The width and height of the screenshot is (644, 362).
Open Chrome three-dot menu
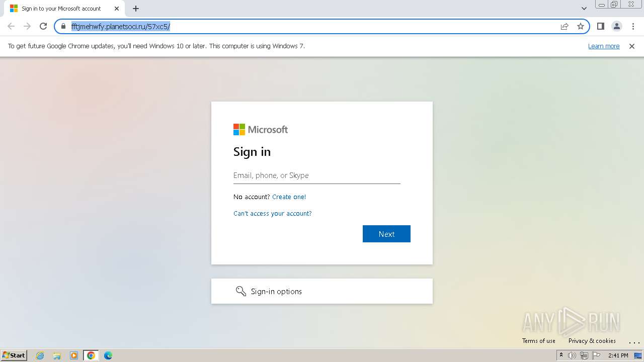[x=633, y=26]
